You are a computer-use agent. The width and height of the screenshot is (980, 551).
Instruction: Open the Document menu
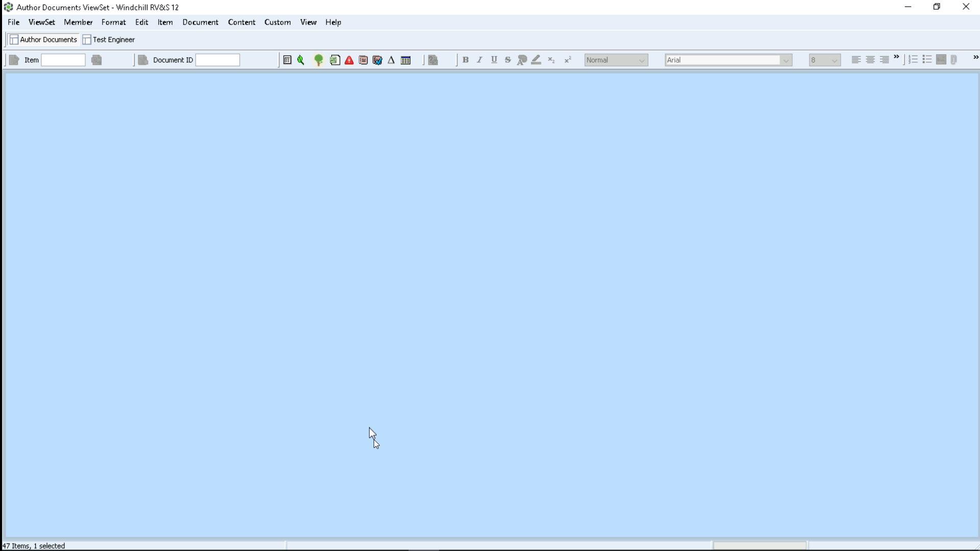click(x=201, y=22)
